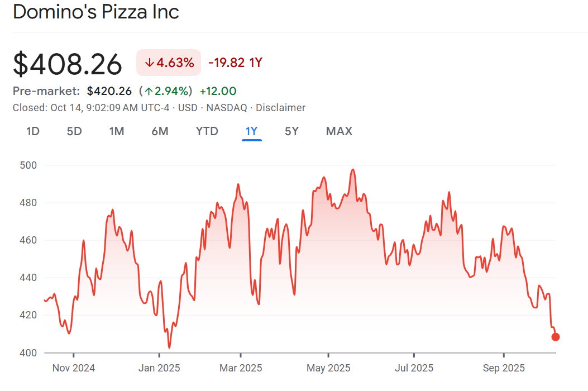Image resolution: width=588 pixels, height=391 pixels.
Task: Switch to the 5D range tab
Action: (74, 131)
